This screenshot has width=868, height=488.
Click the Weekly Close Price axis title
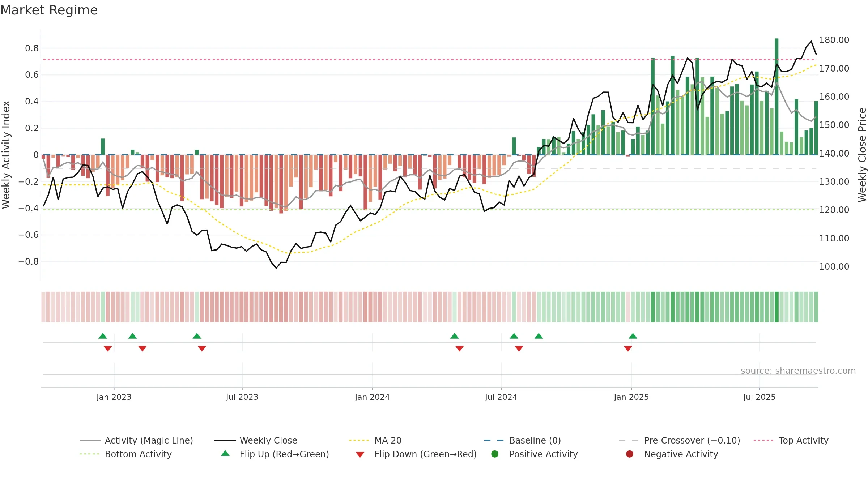(x=862, y=155)
